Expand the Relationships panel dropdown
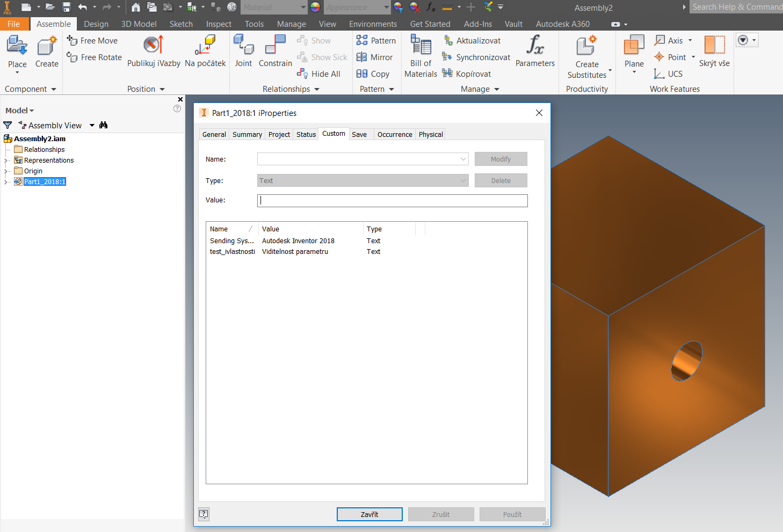 pos(317,89)
